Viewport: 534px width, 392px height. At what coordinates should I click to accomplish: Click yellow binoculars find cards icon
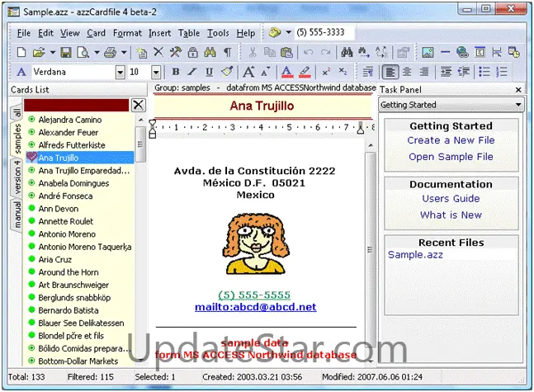tap(210, 52)
